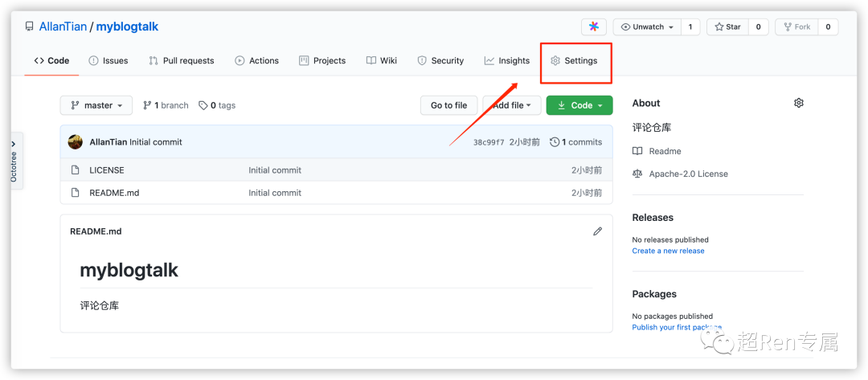This screenshot has height=380, width=868.
Task: View the 0 tags link
Action: click(x=217, y=105)
